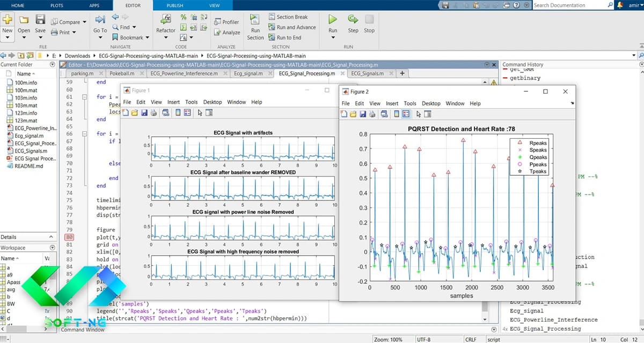Toggle Insert Colorbar in Figure 2 toolbar
The height and width of the screenshot is (343, 644).
(x=397, y=114)
